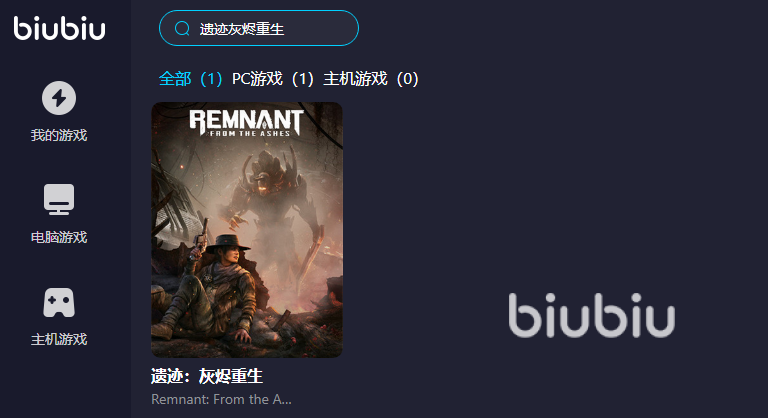Open console games via the gamepad icon
Viewport: 768px width, 418px height.
tap(59, 302)
